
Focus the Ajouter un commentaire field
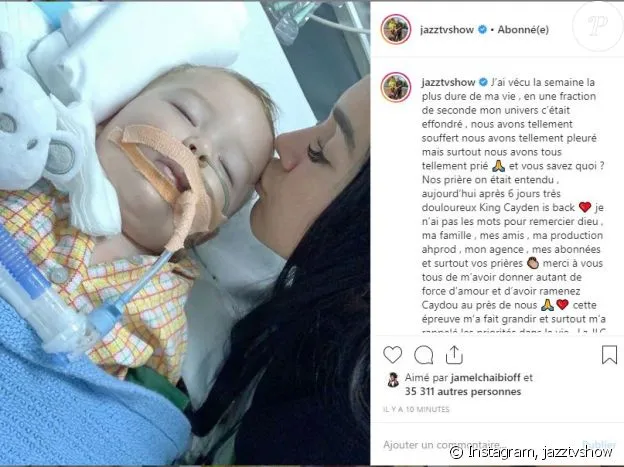[478, 444]
